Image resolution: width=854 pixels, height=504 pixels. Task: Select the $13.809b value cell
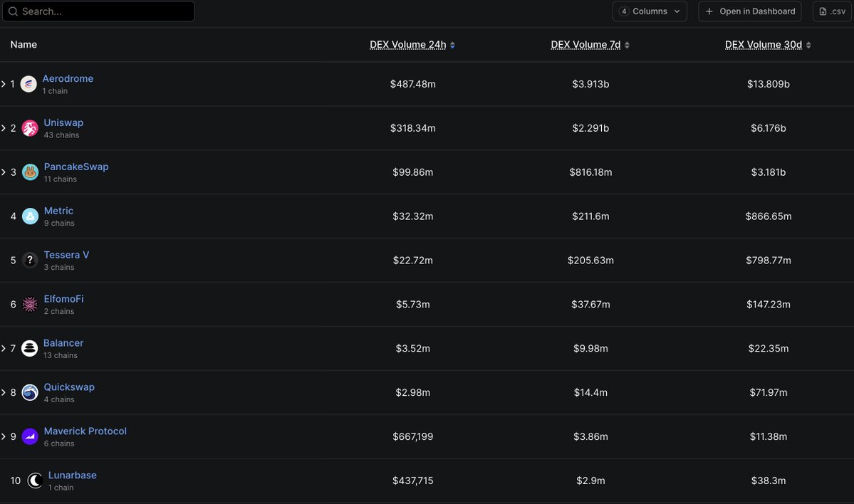pyautogui.click(x=769, y=84)
